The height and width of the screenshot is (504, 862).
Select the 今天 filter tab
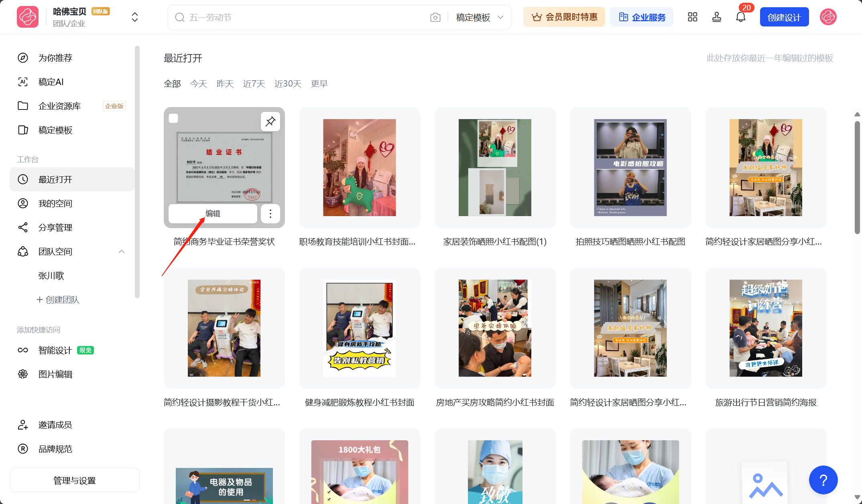199,83
